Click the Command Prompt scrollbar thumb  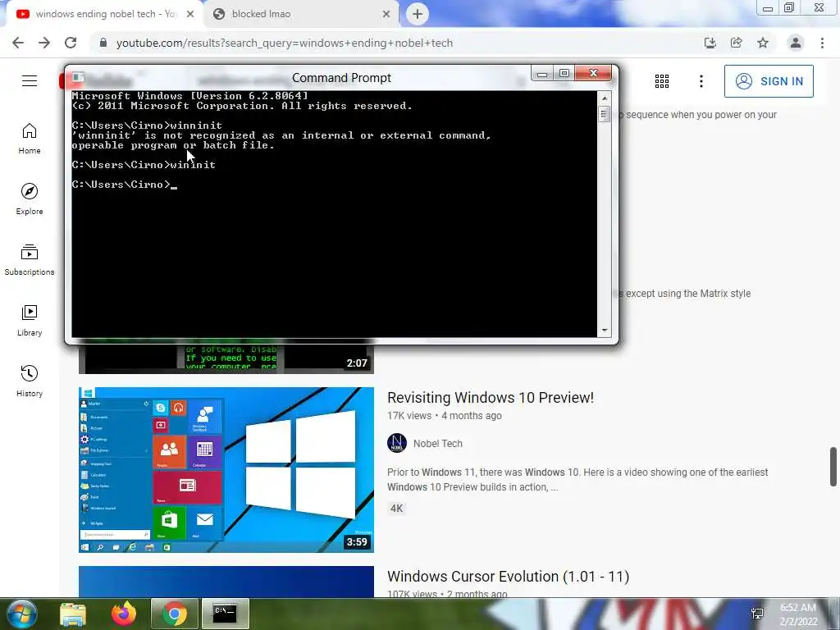coord(605,114)
